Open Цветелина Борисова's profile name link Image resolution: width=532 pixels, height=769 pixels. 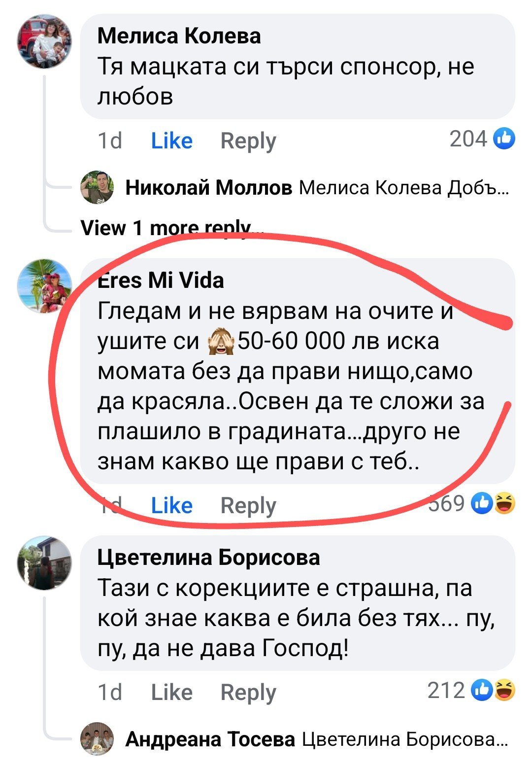click(x=209, y=558)
